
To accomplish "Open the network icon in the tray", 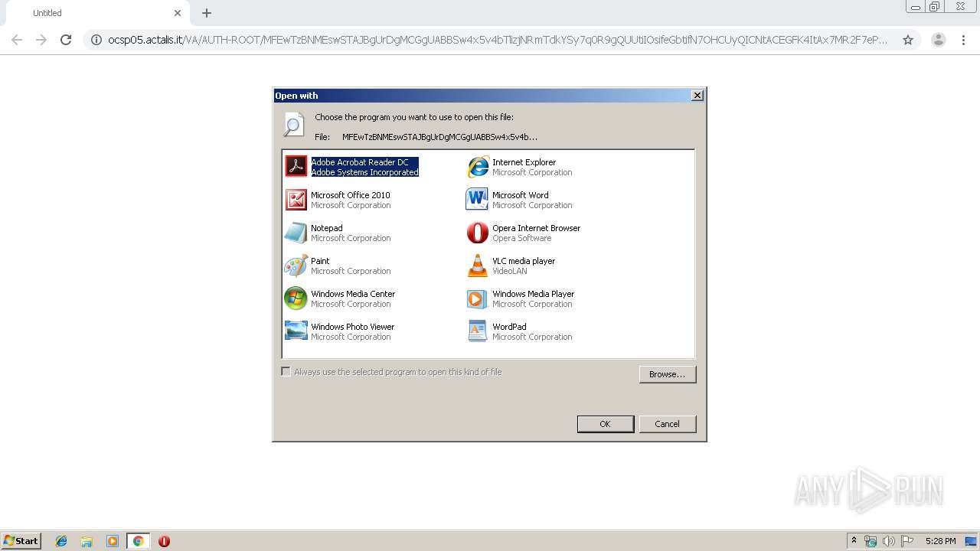I will click(871, 541).
